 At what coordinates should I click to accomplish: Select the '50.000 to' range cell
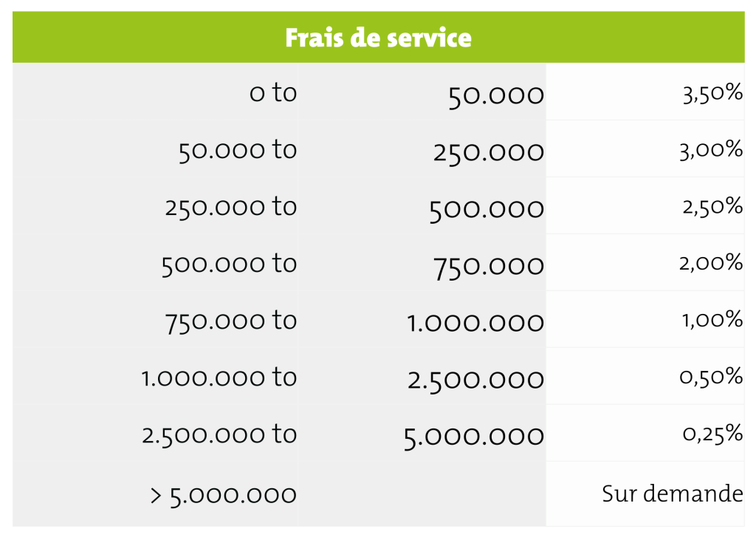pyautogui.click(x=238, y=150)
